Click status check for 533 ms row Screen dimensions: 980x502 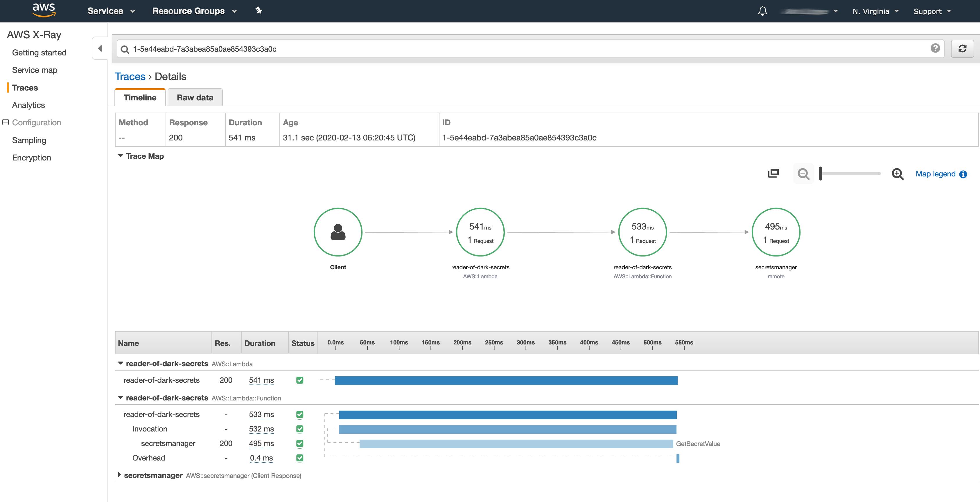coord(300,415)
